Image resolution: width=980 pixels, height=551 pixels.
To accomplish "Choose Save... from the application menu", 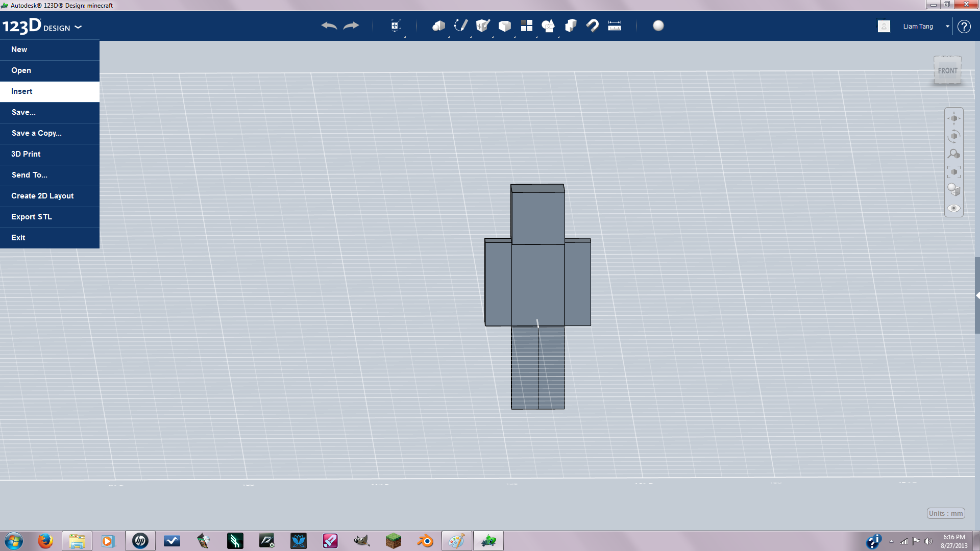I will pyautogui.click(x=50, y=112).
